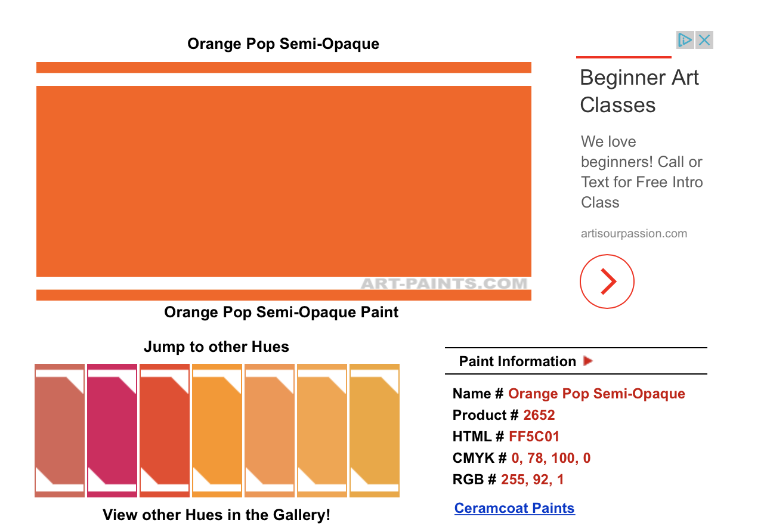The width and height of the screenshot is (767, 532).
Task: Open the Ceramcoat Paints link
Action: [x=514, y=508]
